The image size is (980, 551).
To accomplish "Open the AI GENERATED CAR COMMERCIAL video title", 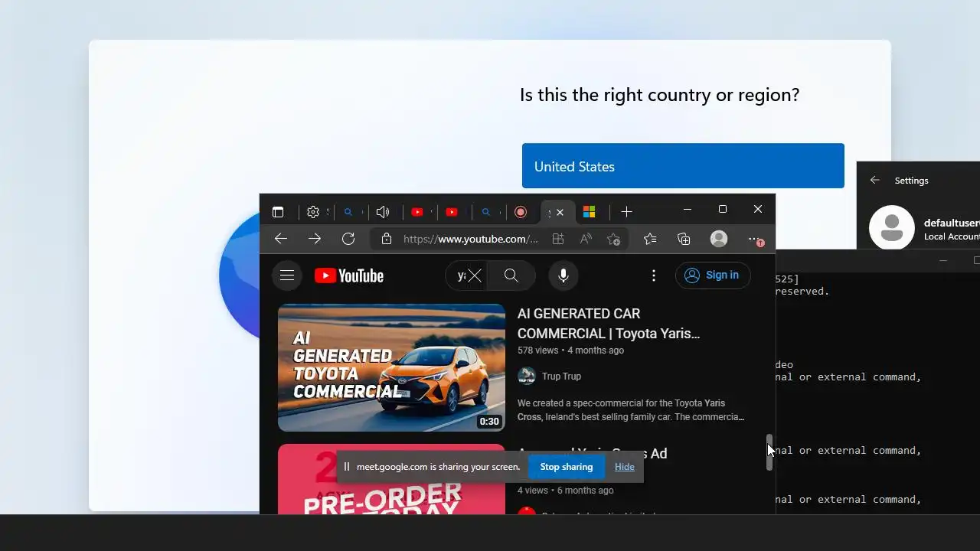I will coord(609,323).
